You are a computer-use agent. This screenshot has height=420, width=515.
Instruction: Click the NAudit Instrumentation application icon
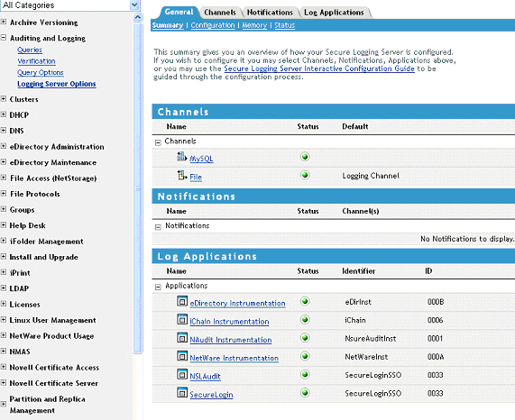point(182,338)
